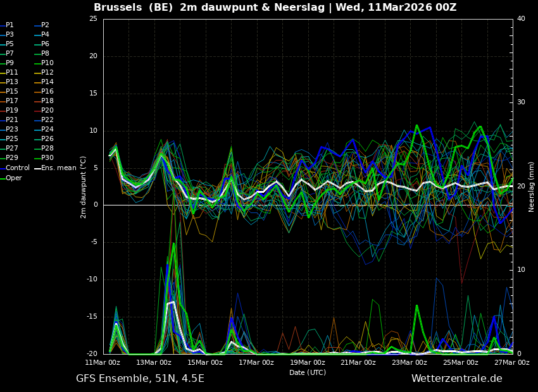Click the 'Neerslag (mm)' axis label

(532, 187)
